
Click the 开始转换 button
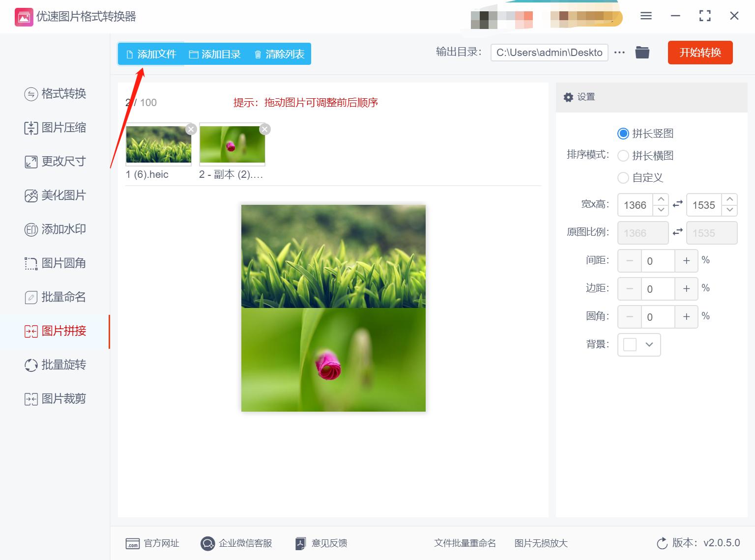(x=700, y=53)
